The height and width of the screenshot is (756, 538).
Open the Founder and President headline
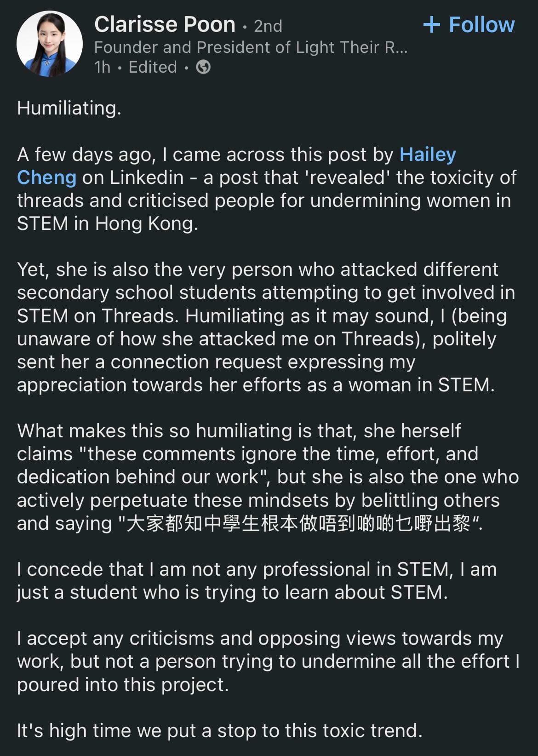point(251,47)
